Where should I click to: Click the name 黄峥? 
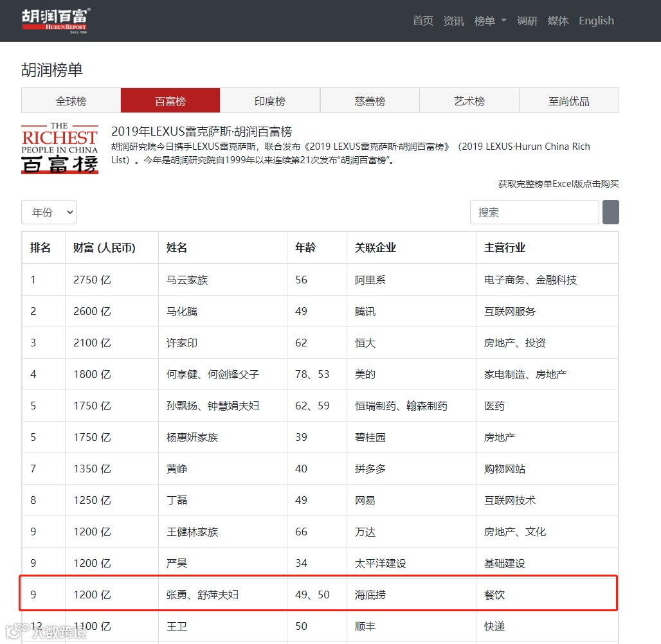177,469
